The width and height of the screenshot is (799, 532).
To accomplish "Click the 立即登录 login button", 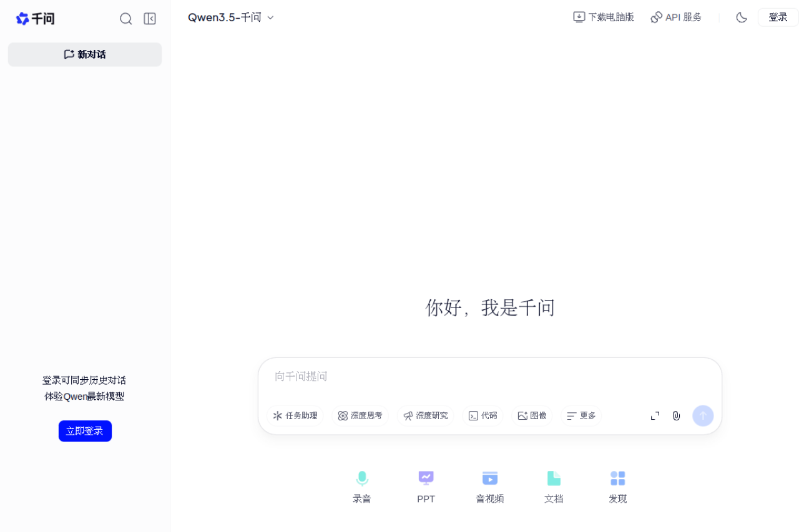I will coord(85,430).
